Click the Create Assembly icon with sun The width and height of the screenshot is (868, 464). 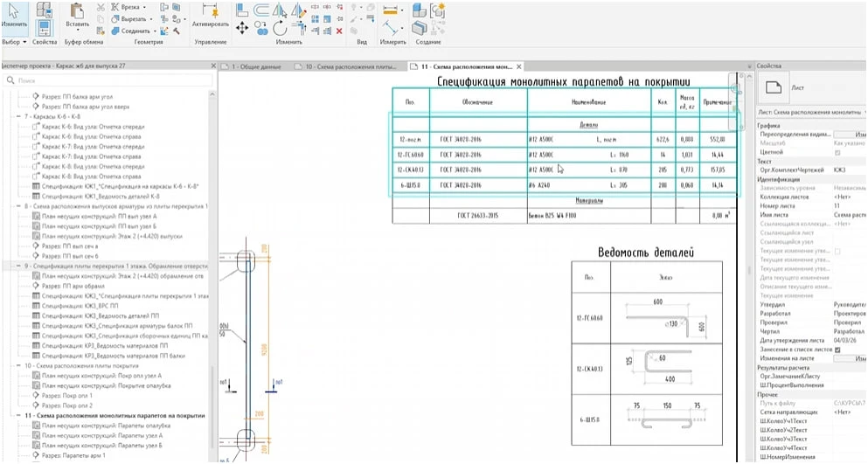(x=438, y=10)
